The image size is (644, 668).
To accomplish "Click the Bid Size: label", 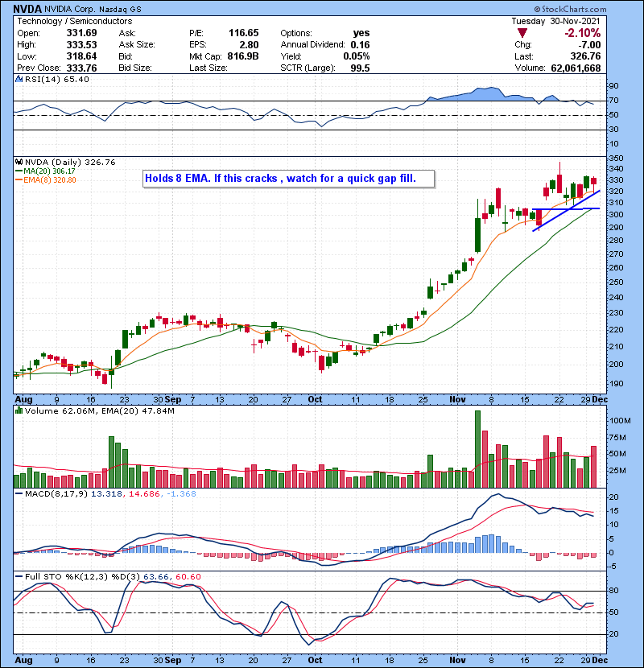I will 135,68.
